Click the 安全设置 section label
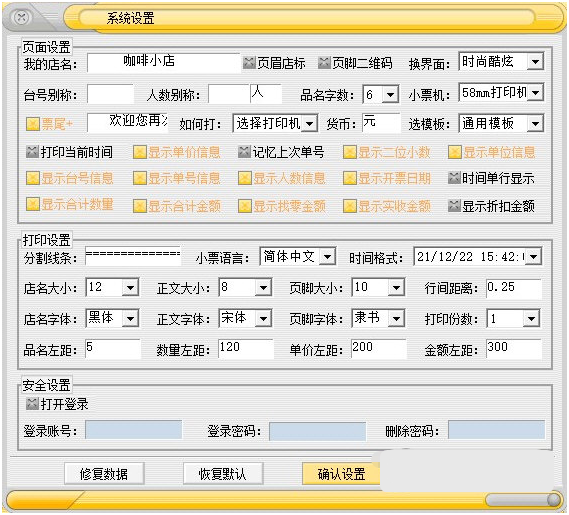This screenshot has width=569, height=515. (46, 385)
